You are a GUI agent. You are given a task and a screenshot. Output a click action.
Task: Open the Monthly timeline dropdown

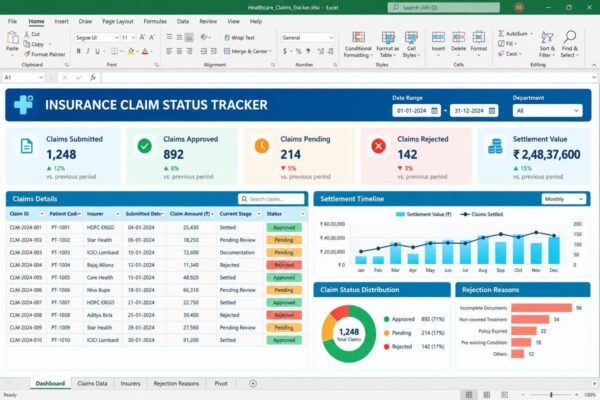[x=564, y=199]
